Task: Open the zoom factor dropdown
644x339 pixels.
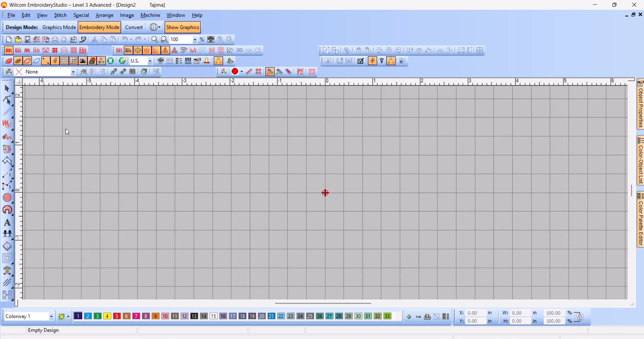Action: (195, 40)
